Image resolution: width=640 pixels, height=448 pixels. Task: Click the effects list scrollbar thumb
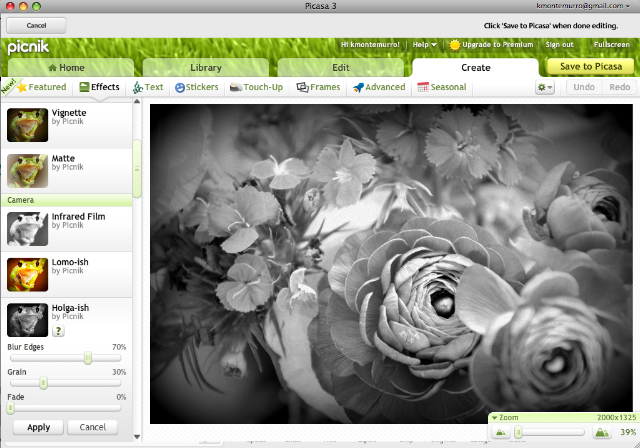pyautogui.click(x=137, y=169)
